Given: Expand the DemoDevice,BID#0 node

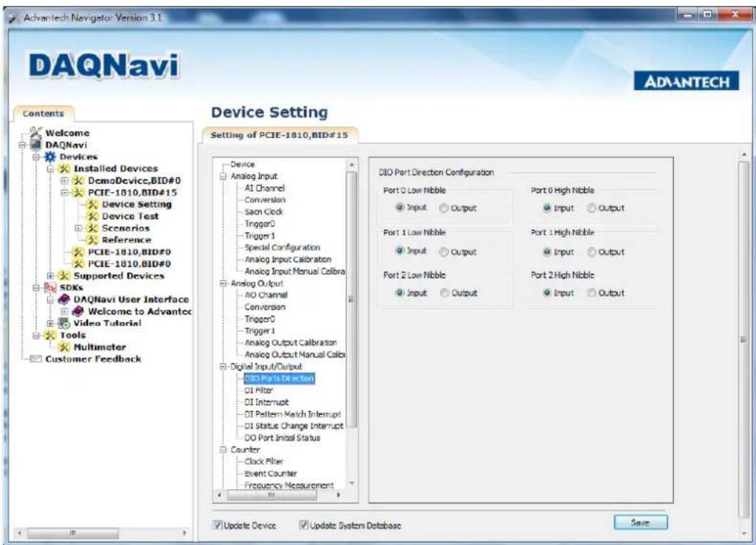Looking at the screenshot, I should coord(64,181).
